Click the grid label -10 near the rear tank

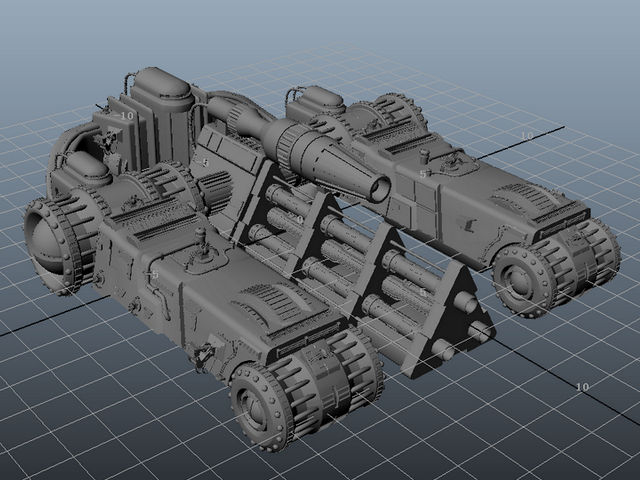pyautogui.click(x=124, y=116)
